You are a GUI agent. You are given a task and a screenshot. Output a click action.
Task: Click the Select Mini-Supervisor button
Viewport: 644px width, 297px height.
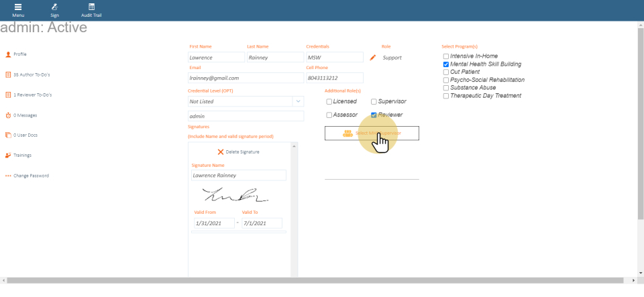(x=372, y=133)
